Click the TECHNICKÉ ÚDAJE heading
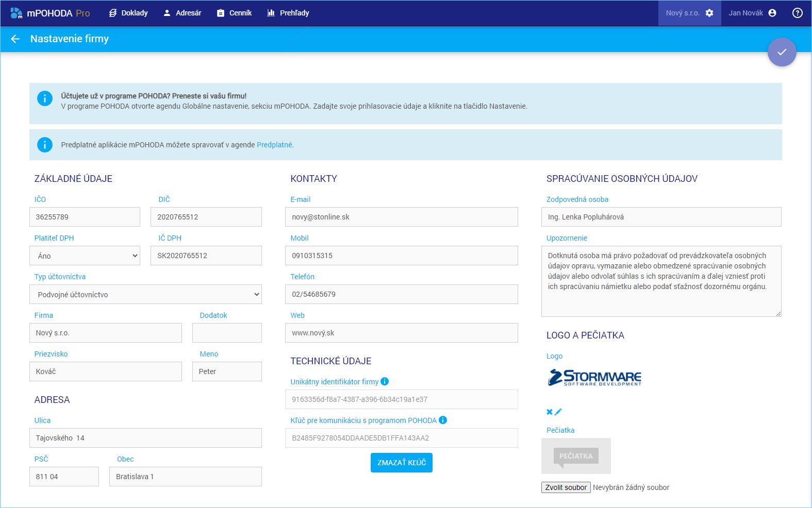The width and height of the screenshot is (812, 508). 331,361
